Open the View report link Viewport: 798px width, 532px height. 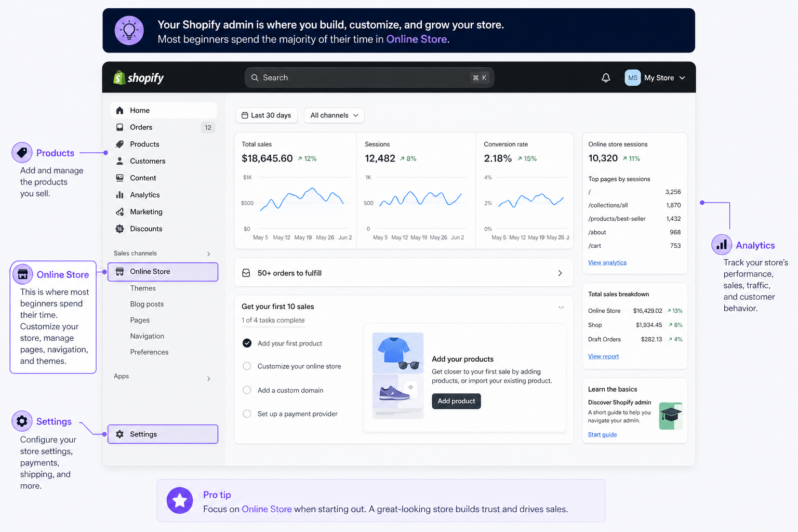click(603, 356)
